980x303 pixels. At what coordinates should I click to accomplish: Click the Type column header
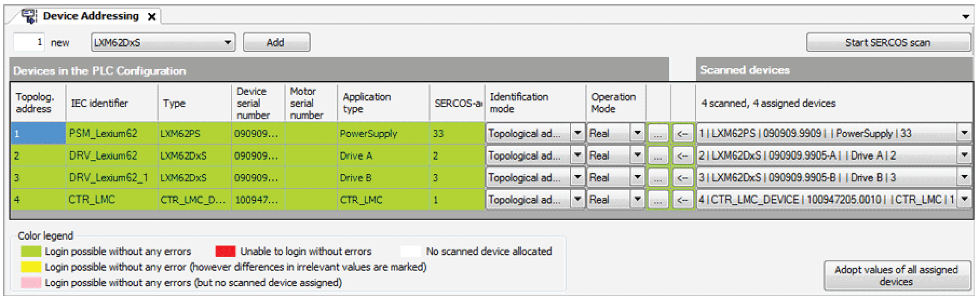pyautogui.click(x=195, y=103)
